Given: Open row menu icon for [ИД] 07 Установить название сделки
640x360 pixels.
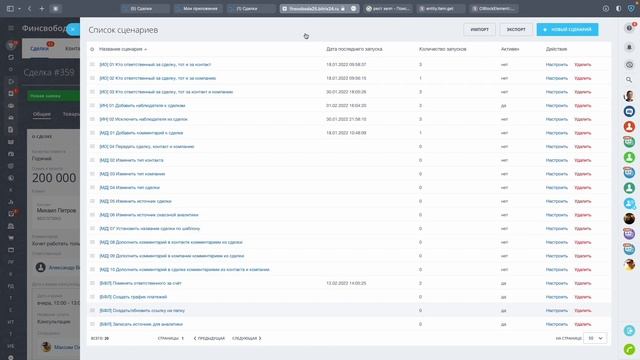Looking at the screenshot, I should (92, 229).
